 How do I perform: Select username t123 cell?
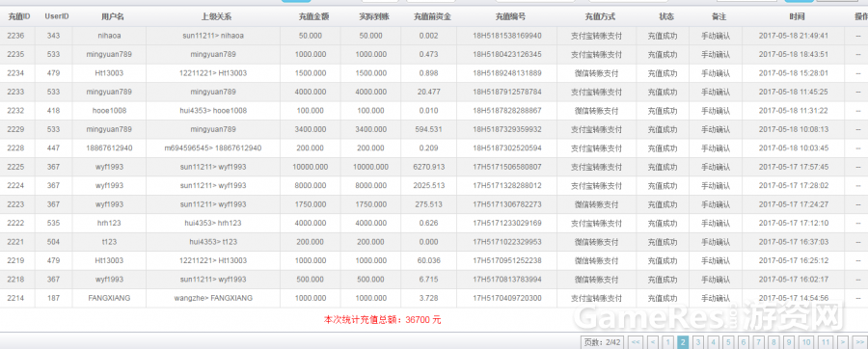click(x=110, y=243)
